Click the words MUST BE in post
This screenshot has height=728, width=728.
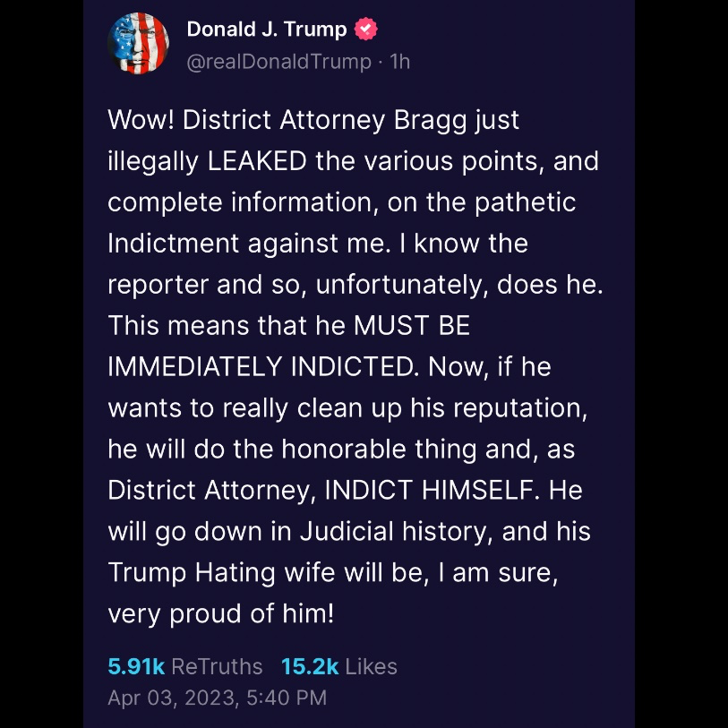[x=412, y=325]
